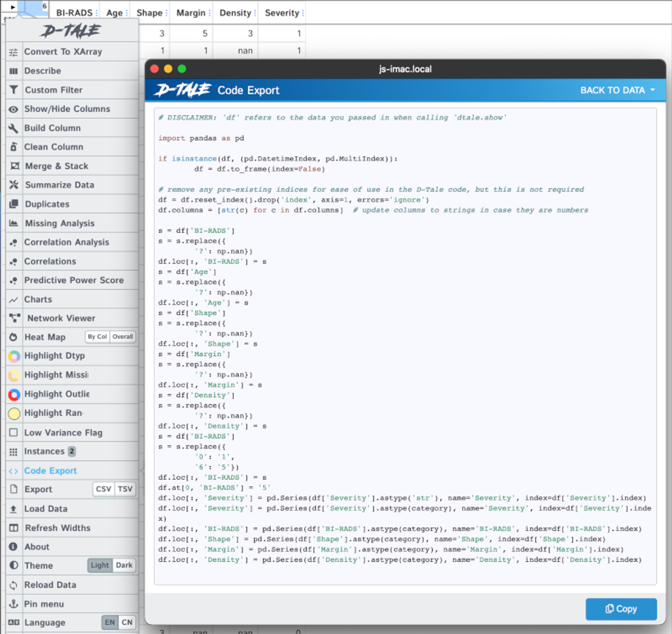This screenshot has height=634, width=672.
Task: Toggle Highlight Missing orange ring
Action: click(x=14, y=375)
